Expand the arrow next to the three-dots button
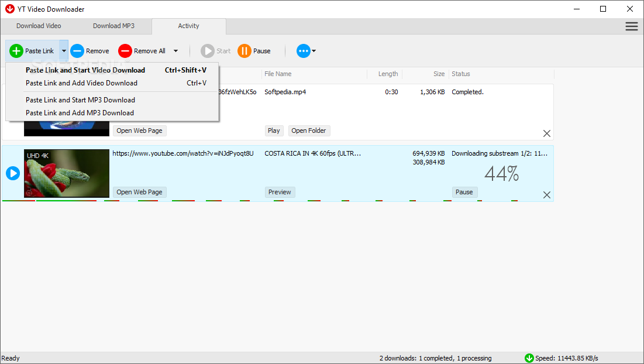Image resolution: width=644 pixels, height=364 pixels. [x=314, y=51]
